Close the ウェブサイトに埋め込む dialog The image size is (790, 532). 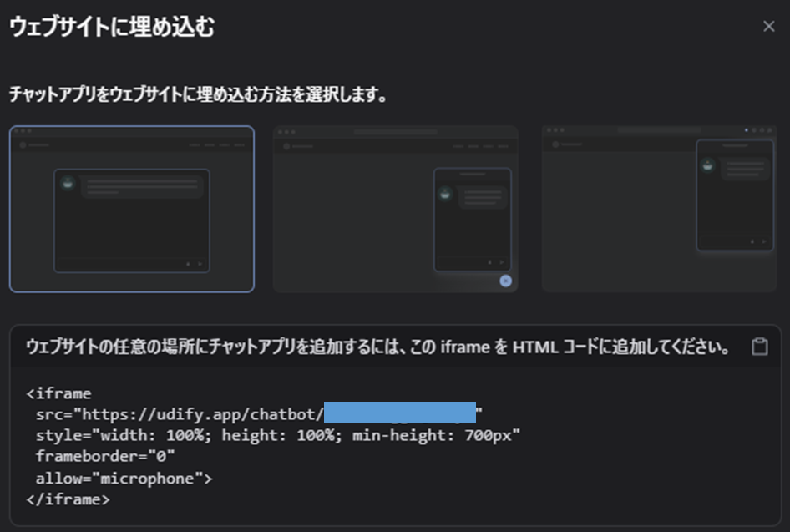pos(768,27)
